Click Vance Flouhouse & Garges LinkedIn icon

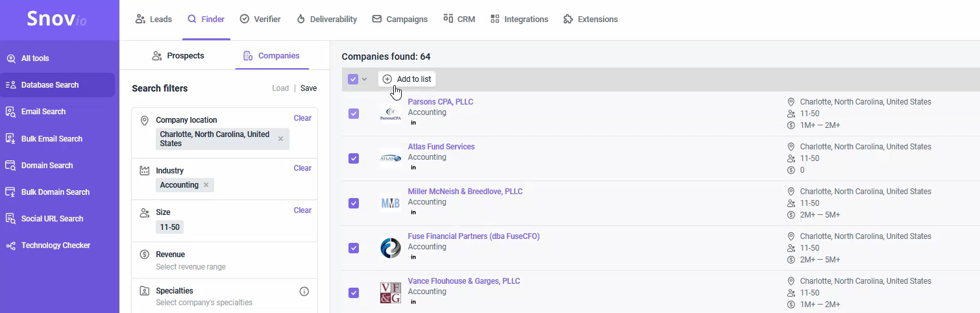point(413,302)
